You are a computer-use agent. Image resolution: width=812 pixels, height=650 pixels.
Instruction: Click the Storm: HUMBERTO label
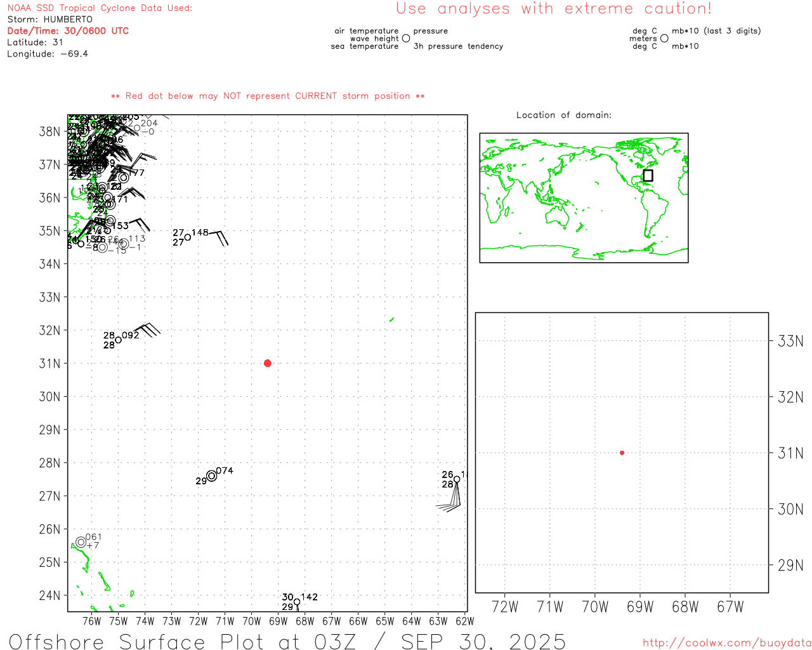click(x=50, y=20)
